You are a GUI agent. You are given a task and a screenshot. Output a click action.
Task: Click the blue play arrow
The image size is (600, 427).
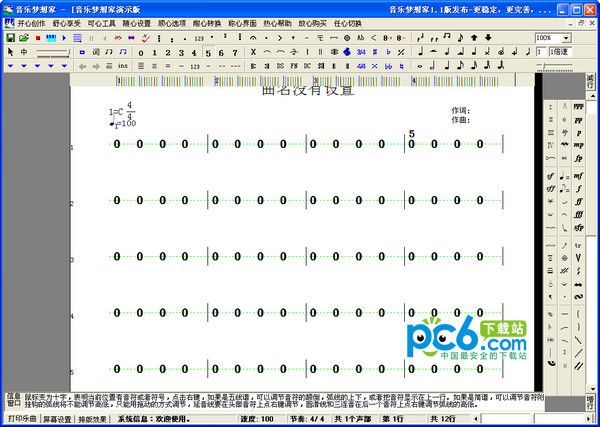click(63, 38)
